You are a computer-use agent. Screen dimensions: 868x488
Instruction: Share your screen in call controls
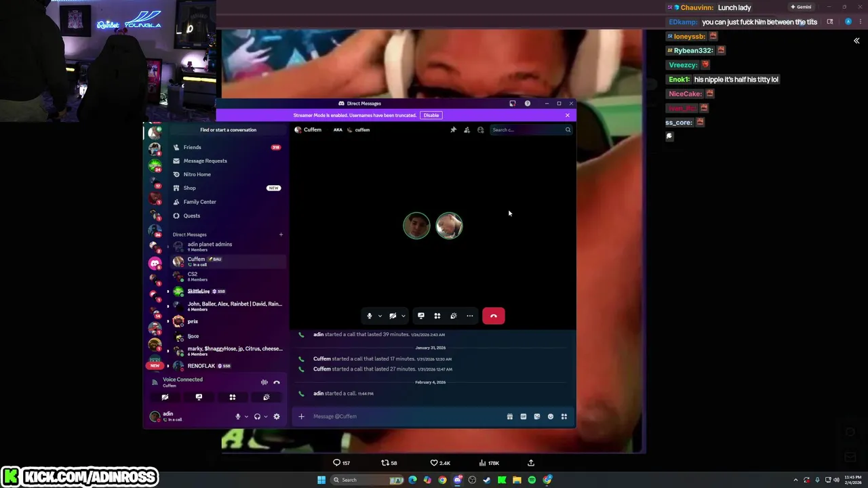(x=421, y=316)
